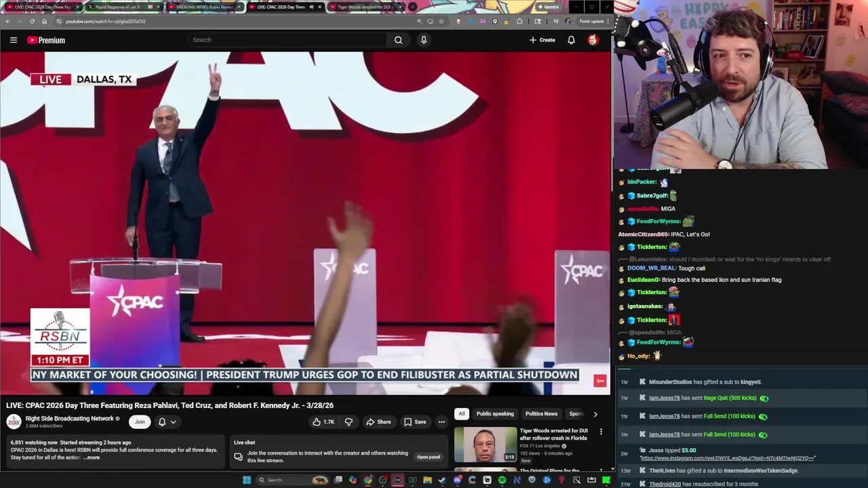Click the streamer webcam overlay
This screenshot has width=868, height=488.
[x=741, y=84]
